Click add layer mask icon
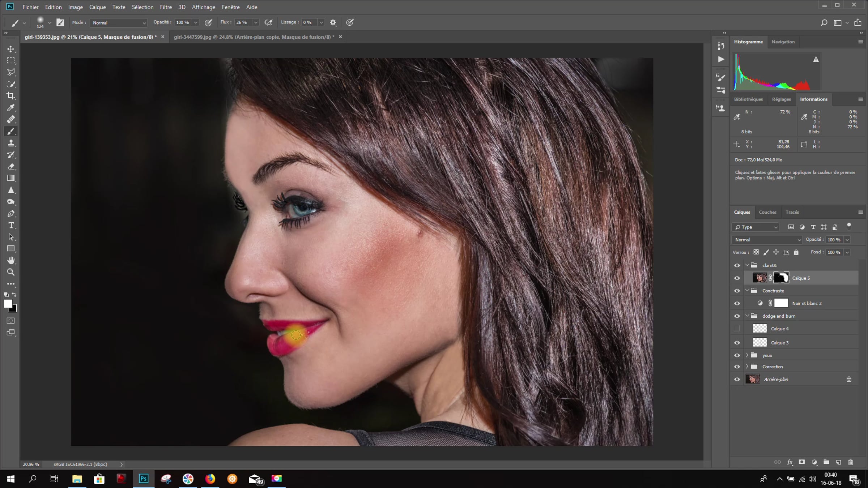Image resolution: width=868 pixels, height=488 pixels. click(x=802, y=462)
